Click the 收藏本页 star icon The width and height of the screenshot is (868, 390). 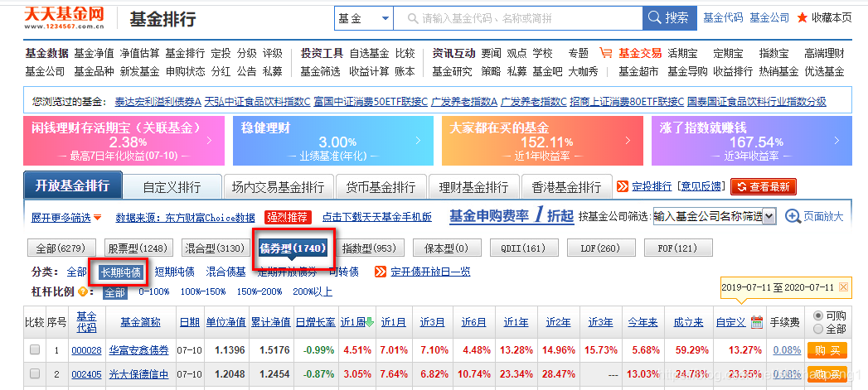(802, 17)
